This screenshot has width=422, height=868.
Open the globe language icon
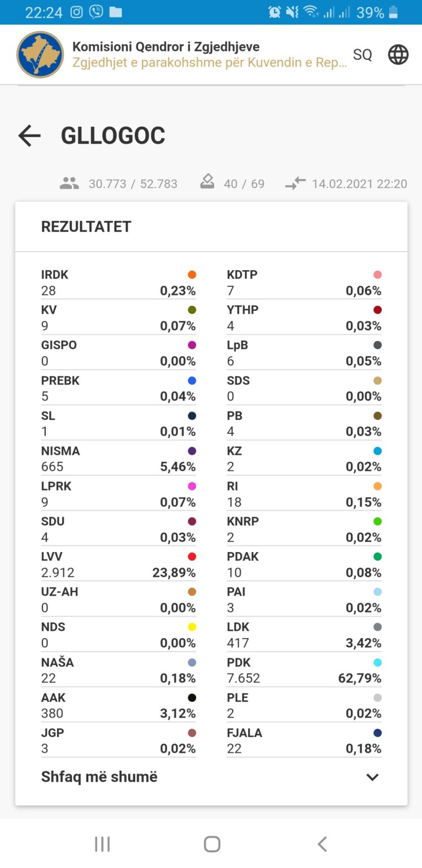pos(398,55)
